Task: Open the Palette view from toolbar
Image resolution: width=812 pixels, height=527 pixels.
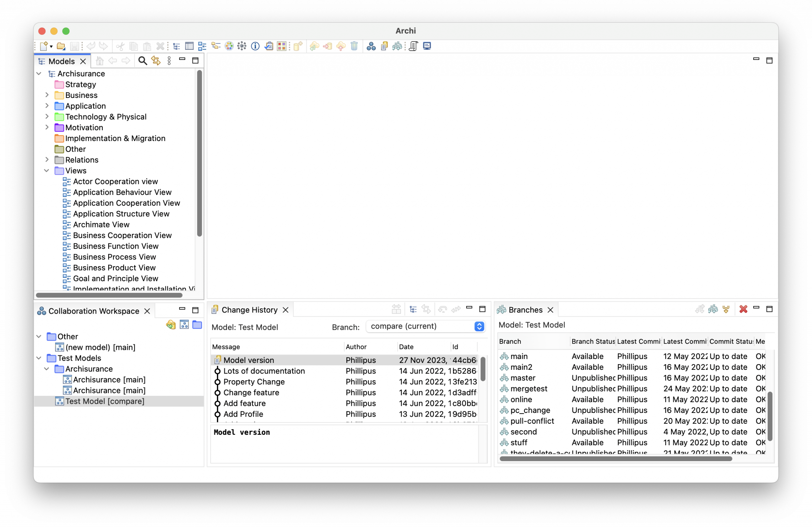Action: pos(229,46)
